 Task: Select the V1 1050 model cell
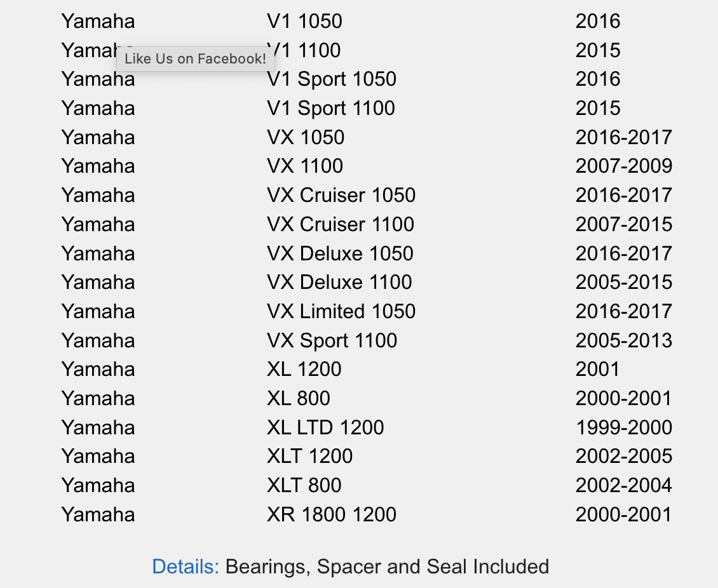304,21
